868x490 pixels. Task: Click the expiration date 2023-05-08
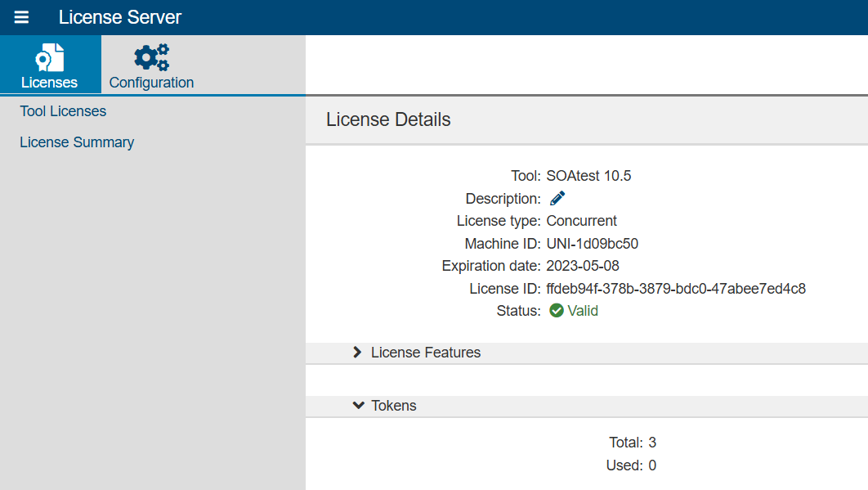[583, 266]
